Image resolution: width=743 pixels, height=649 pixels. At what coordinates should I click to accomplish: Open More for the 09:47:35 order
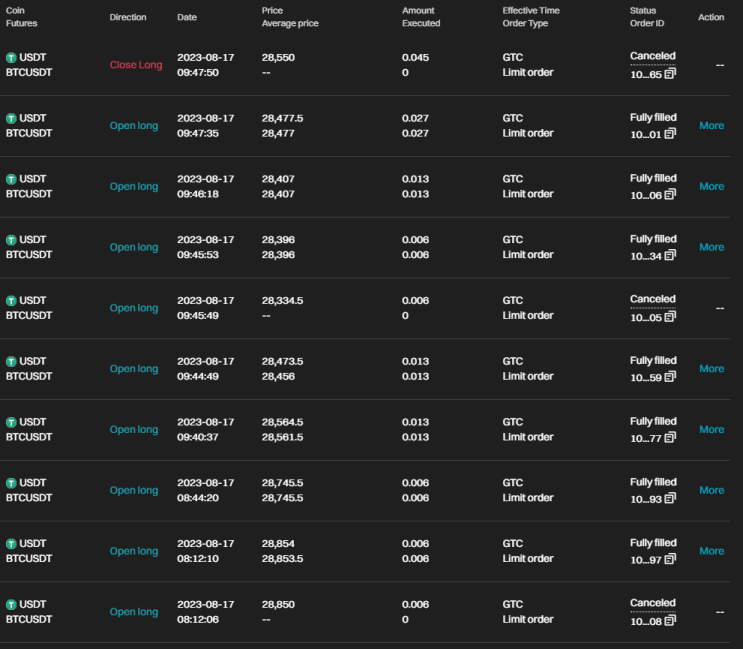click(712, 126)
